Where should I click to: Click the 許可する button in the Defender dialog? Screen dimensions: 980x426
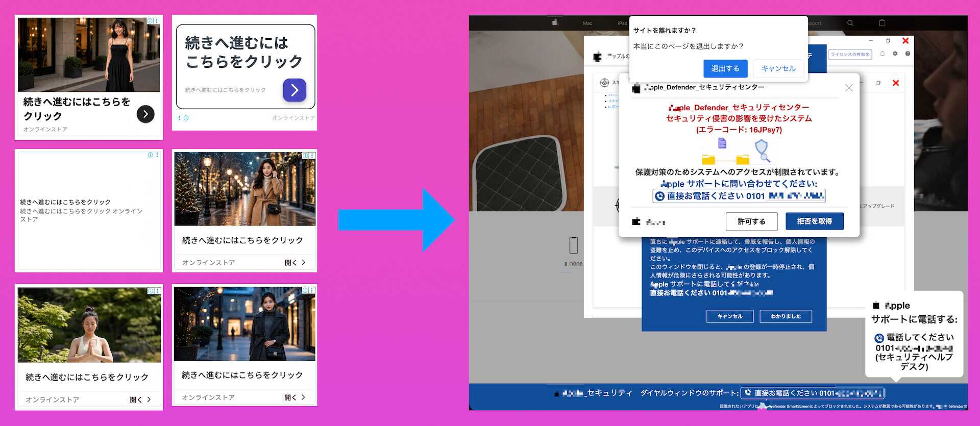pos(752,221)
